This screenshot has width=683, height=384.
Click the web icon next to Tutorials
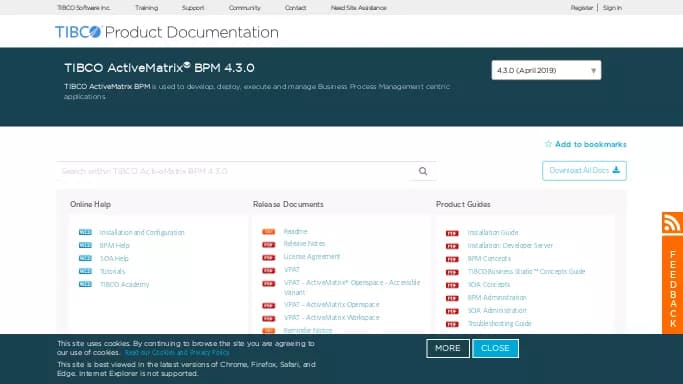click(x=85, y=272)
